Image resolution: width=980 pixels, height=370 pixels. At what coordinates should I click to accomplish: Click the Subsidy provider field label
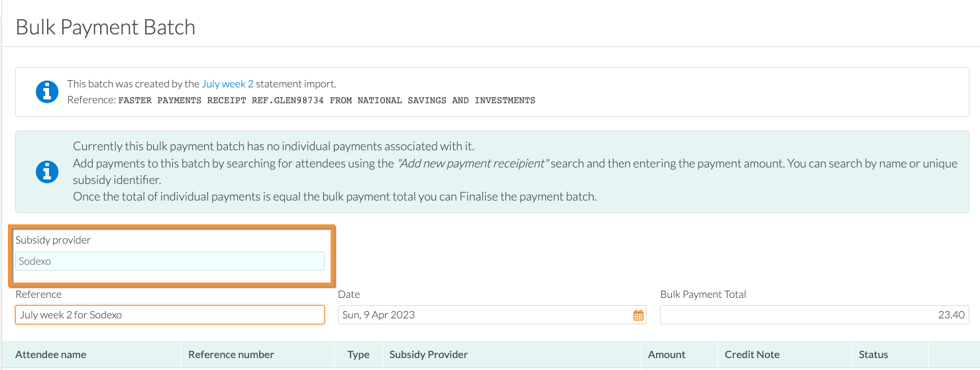pos(53,240)
